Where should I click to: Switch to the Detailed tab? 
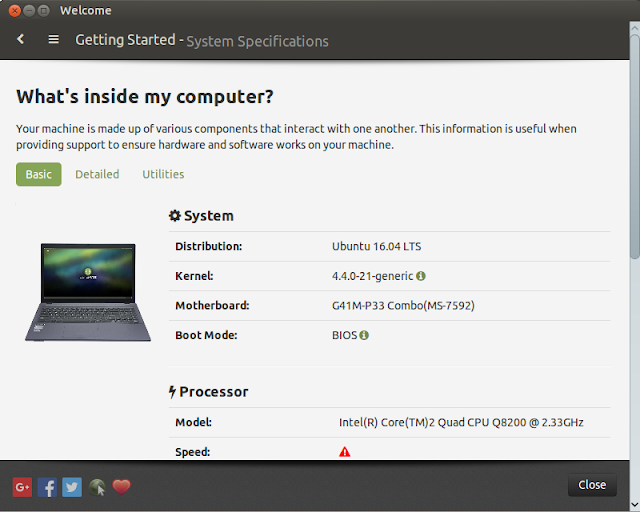tap(97, 174)
